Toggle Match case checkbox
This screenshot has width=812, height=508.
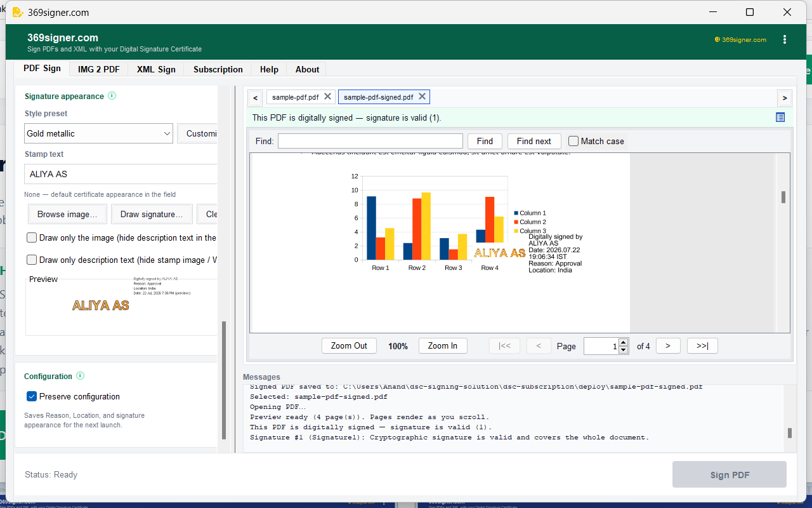(573, 141)
